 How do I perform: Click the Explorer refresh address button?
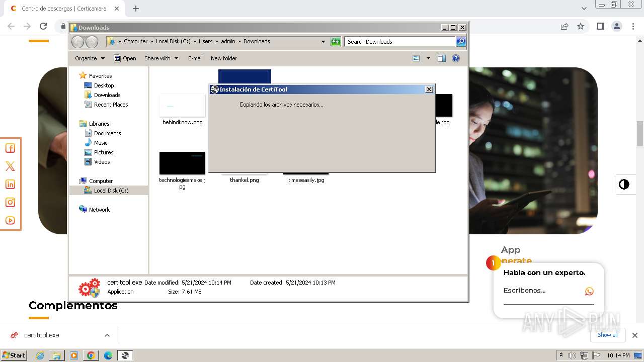pos(336,42)
